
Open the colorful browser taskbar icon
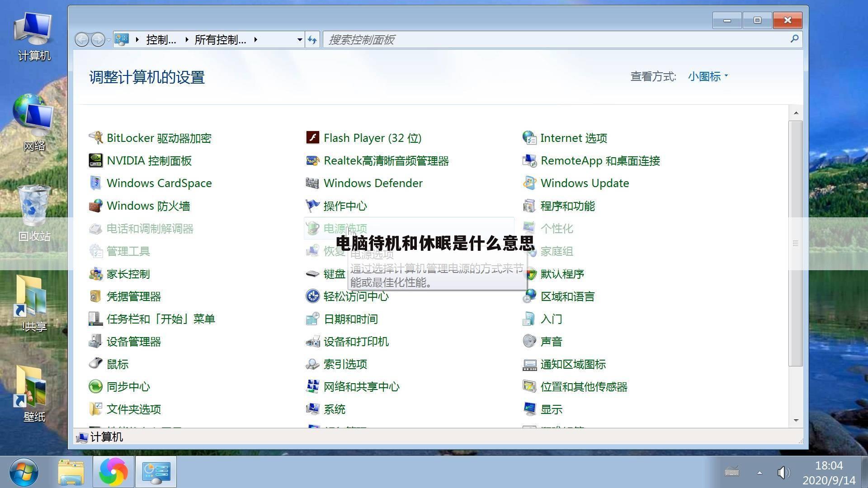pyautogui.click(x=113, y=473)
